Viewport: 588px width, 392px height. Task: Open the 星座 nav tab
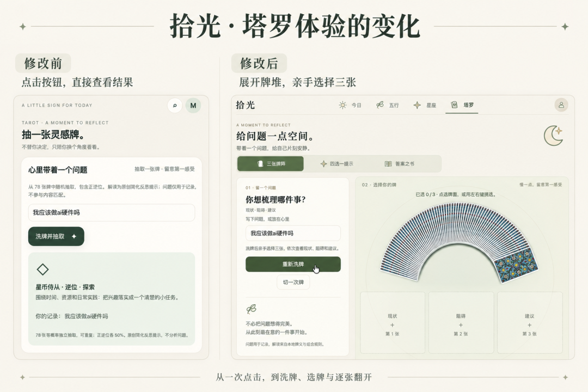click(x=425, y=105)
